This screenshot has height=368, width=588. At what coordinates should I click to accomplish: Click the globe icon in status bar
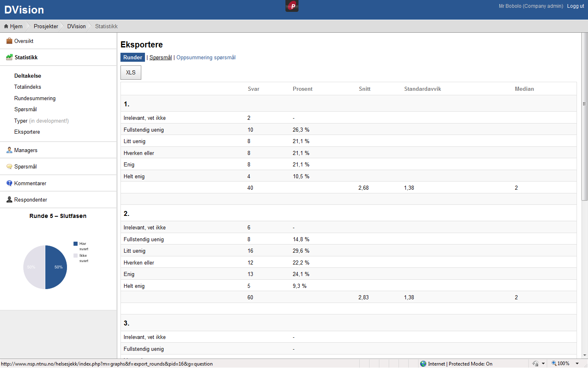pos(423,364)
